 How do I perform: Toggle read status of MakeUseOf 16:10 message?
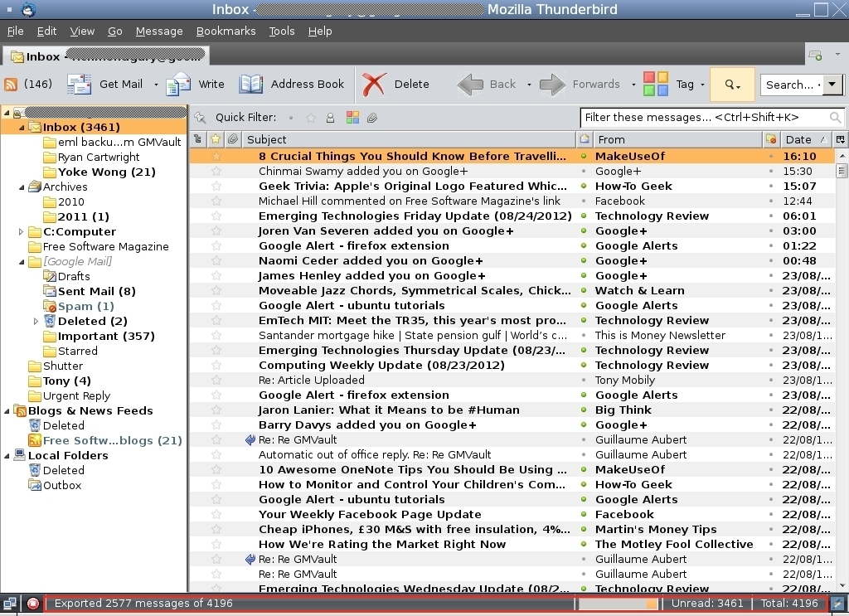[584, 156]
